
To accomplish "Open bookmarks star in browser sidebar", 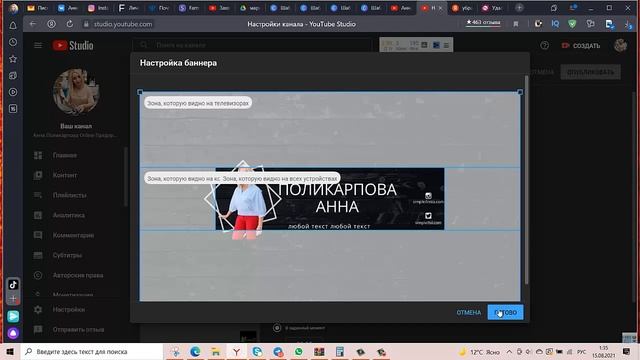I will (13, 59).
